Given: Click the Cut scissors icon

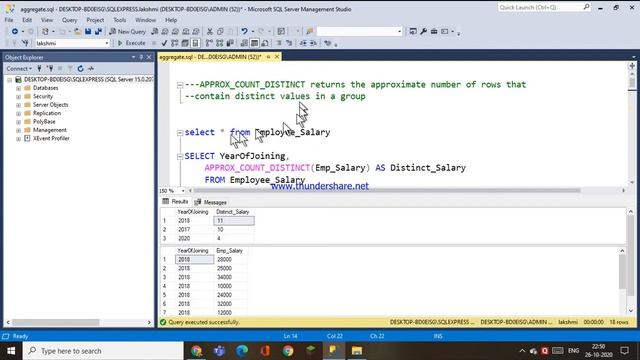Looking at the screenshot, I should pos(209,31).
